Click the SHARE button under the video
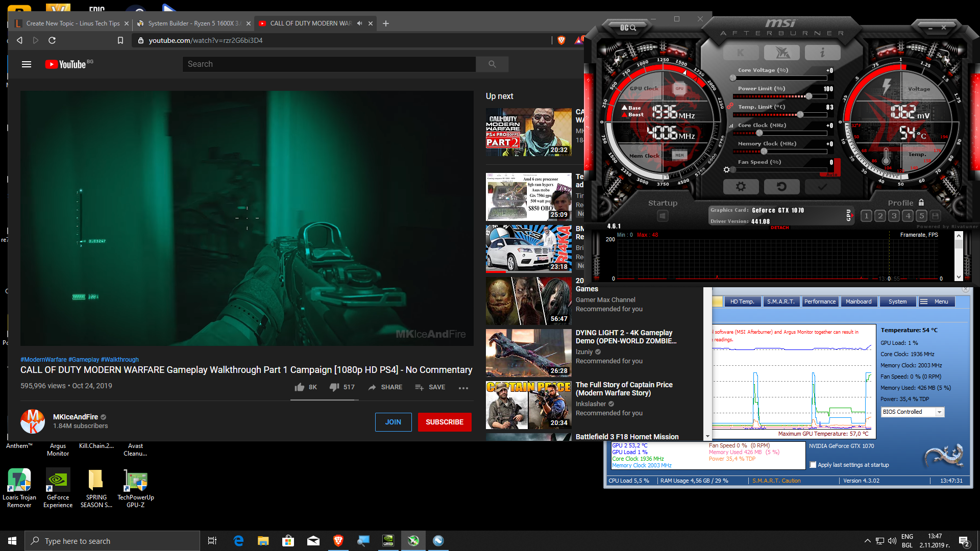This screenshot has width=980, height=551. [x=385, y=387]
